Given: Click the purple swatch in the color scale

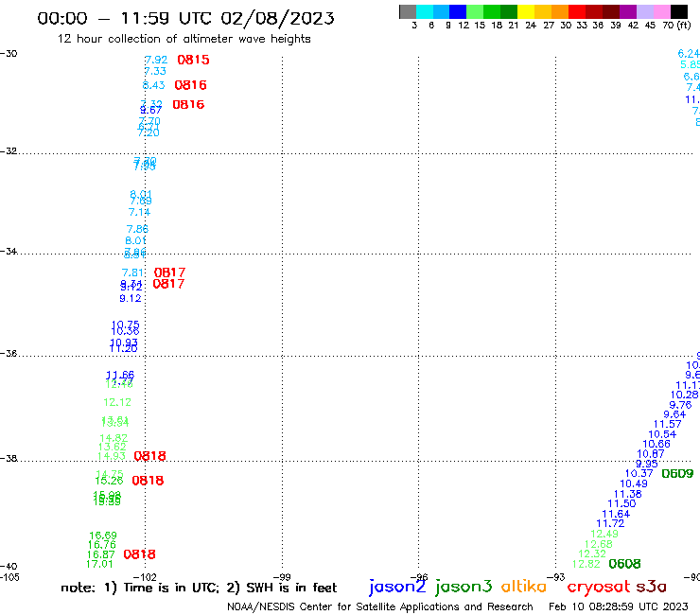Looking at the screenshot, I should [628, 11].
